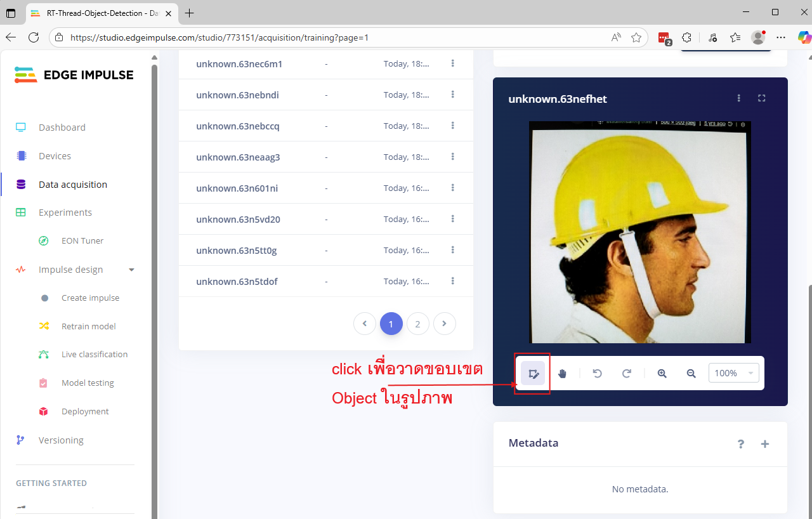Expand sample image to fullscreen
Image resolution: width=812 pixels, height=519 pixels.
[762, 98]
